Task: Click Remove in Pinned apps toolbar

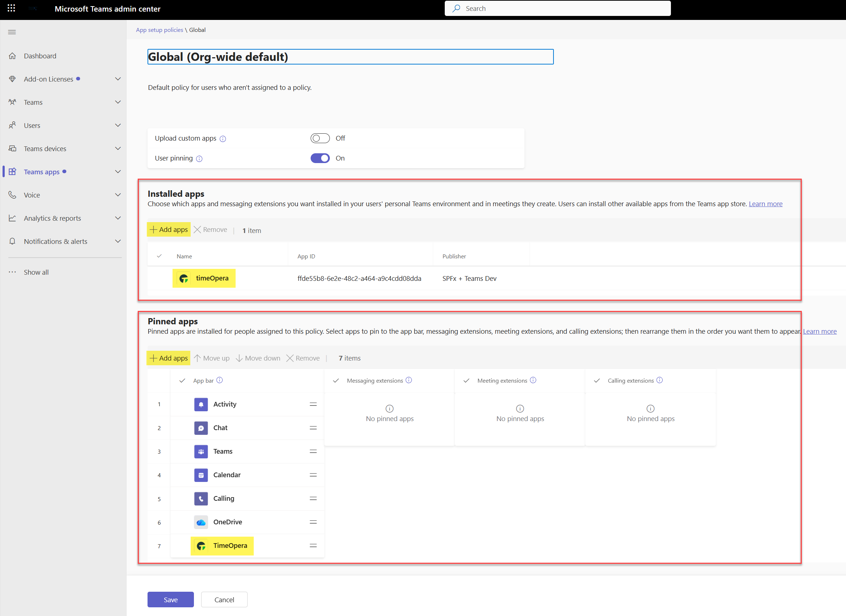Action: pyautogui.click(x=303, y=358)
